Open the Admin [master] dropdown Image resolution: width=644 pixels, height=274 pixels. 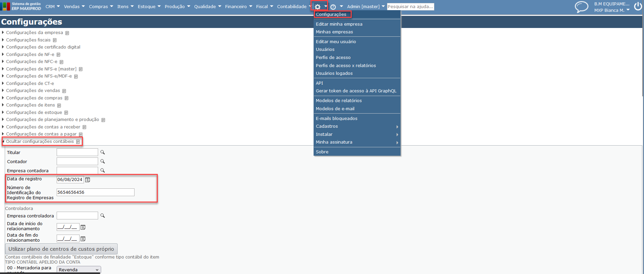(366, 7)
